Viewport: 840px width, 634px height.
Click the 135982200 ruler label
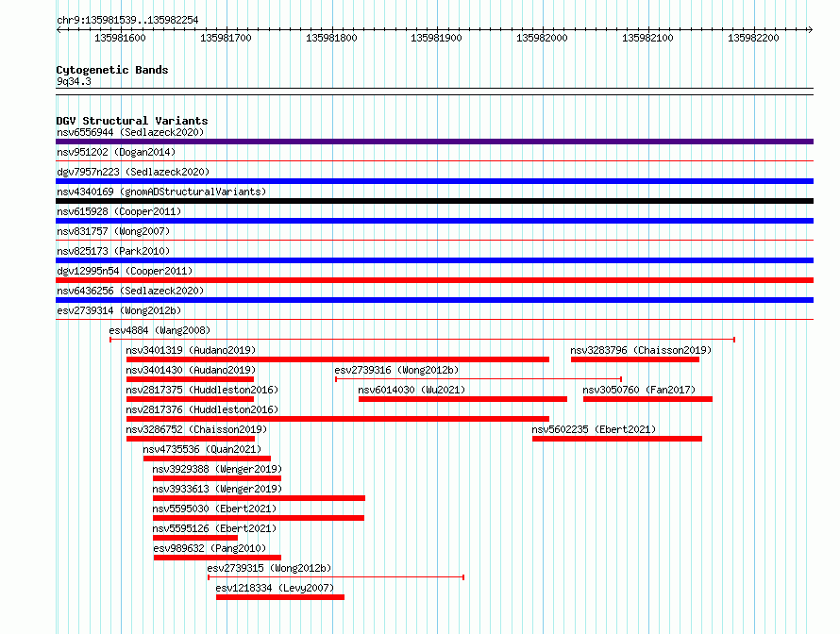[x=753, y=38]
